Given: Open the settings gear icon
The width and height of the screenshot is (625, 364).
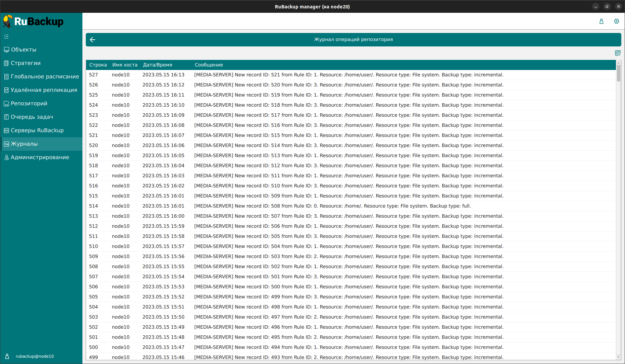Looking at the screenshot, I should (x=616, y=21).
